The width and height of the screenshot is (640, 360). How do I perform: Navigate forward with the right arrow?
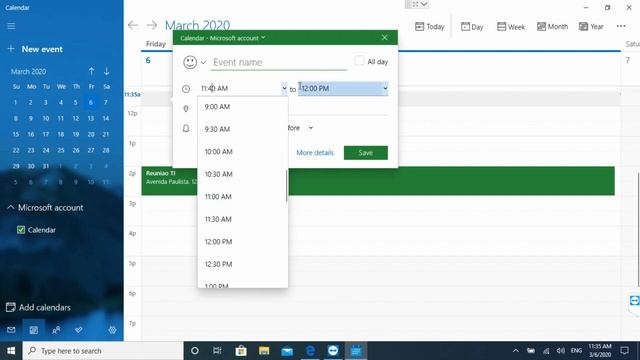(152, 25)
